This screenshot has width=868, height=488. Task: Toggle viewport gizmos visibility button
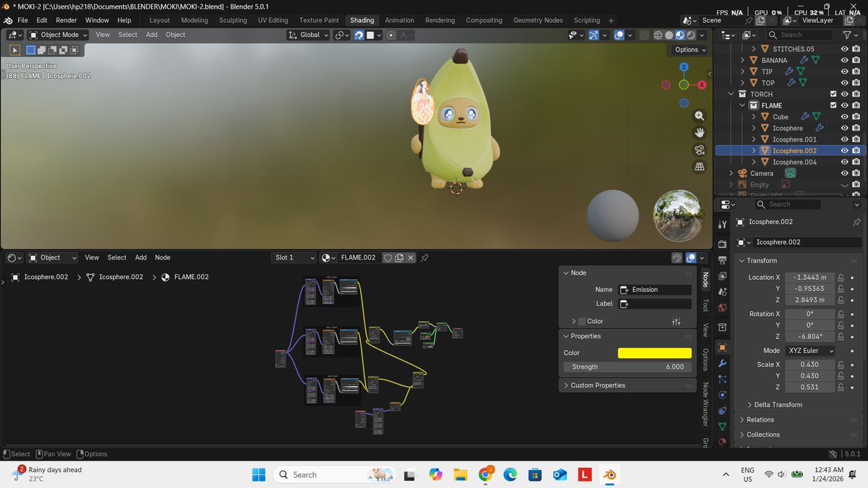click(594, 35)
